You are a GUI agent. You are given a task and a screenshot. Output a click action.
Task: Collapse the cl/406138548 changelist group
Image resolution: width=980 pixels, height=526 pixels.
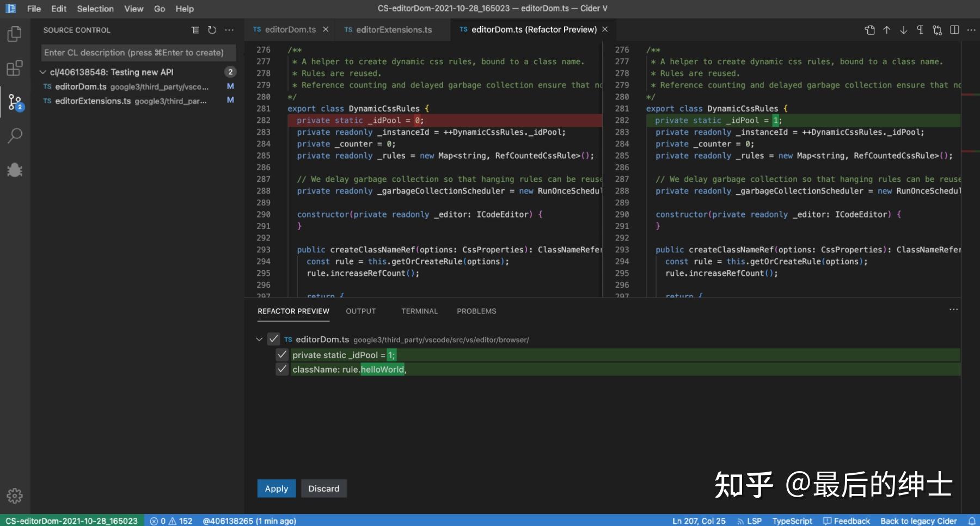[42, 72]
